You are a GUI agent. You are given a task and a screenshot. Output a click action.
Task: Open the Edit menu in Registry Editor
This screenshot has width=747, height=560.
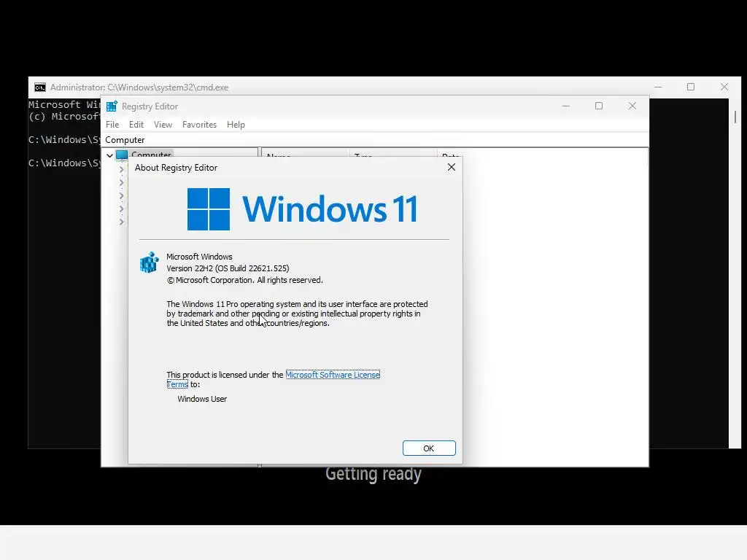point(136,124)
